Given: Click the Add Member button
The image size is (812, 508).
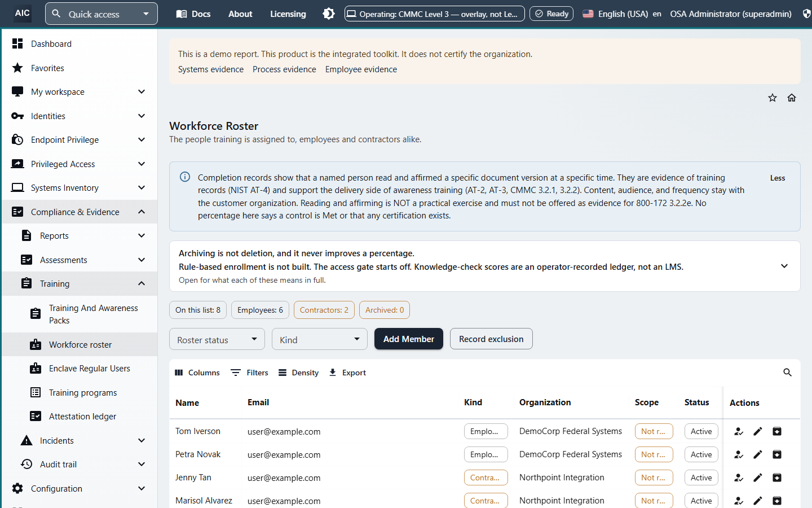Looking at the screenshot, I should [409, 339].
